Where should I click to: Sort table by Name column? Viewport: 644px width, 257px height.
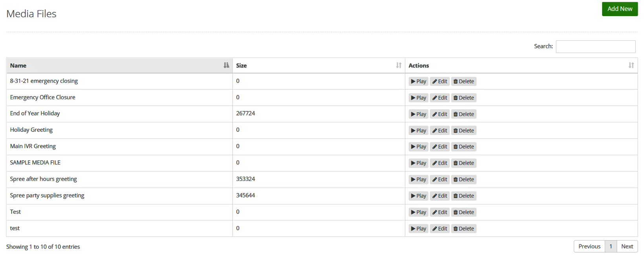click(x=119, y=66)
